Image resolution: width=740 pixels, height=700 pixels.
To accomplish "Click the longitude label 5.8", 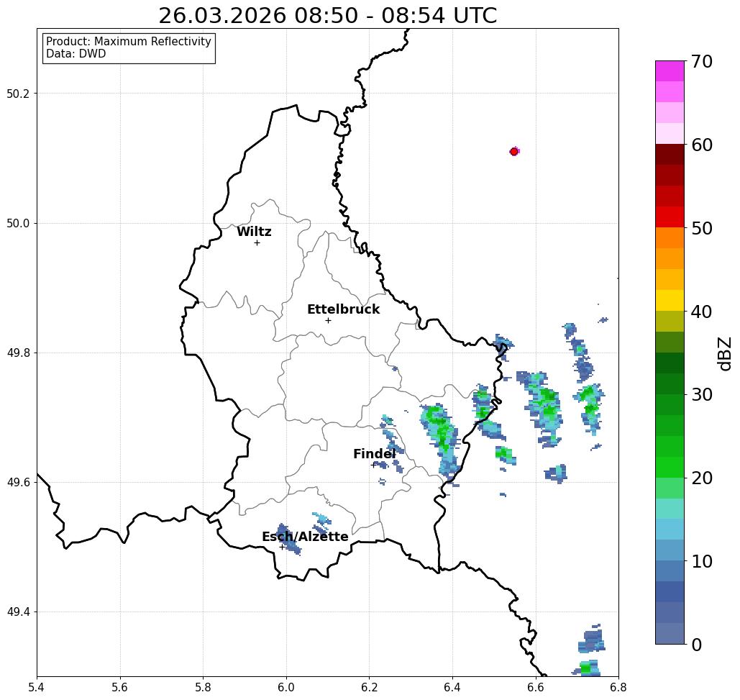I will coord(203,687).
